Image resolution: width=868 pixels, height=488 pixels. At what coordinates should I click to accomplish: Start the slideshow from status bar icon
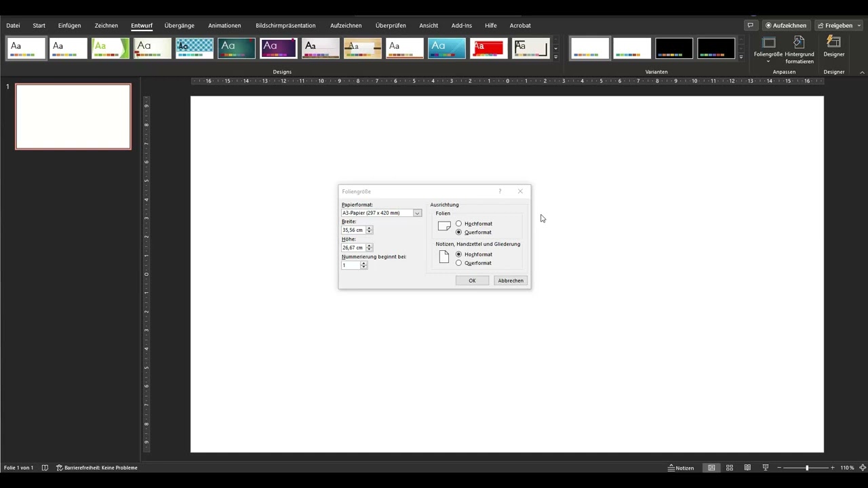click(x=766, y=468)
